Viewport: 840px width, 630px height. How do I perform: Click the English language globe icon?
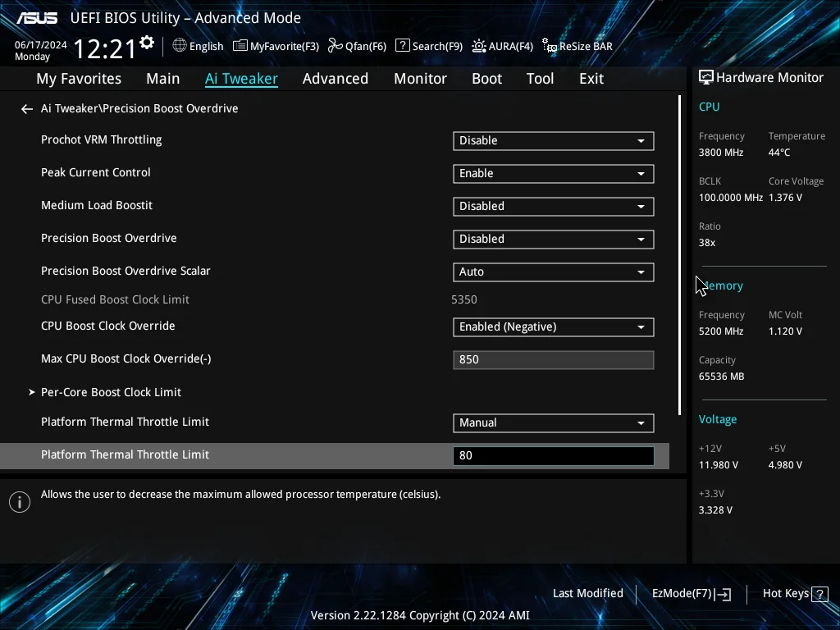click(180, 46)
